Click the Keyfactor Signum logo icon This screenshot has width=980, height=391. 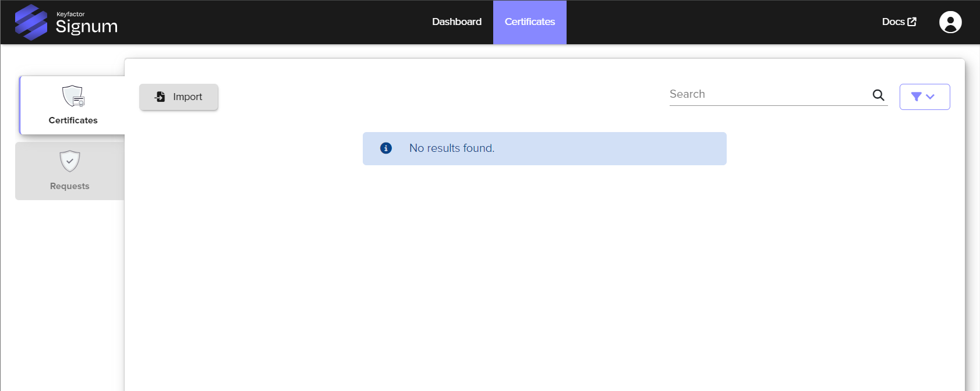pyautogui.click(x=31, y=22)
